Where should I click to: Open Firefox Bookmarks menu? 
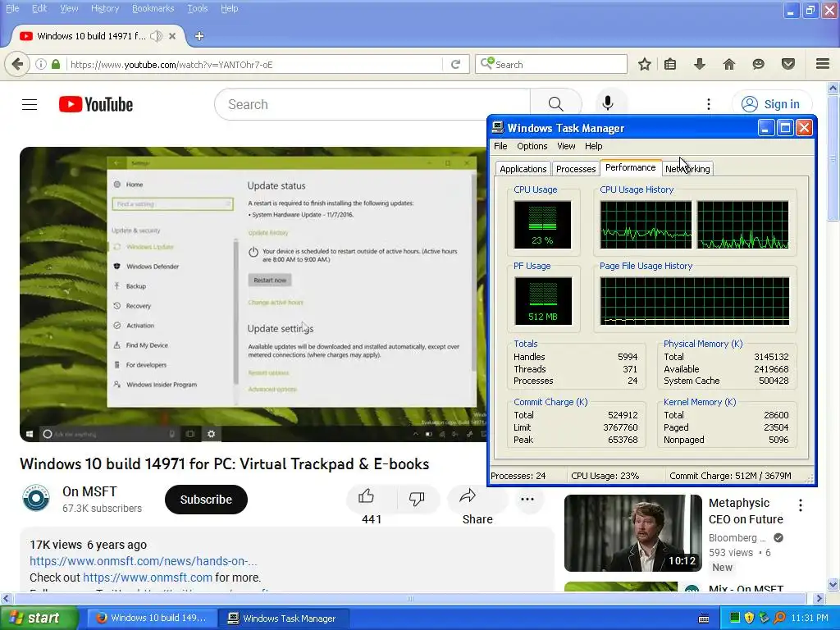153,8
